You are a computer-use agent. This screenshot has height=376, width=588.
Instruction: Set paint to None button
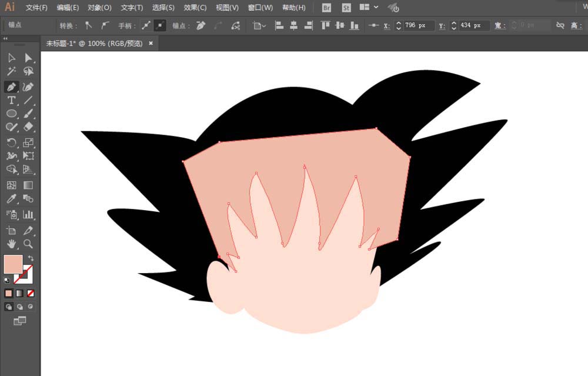pos(31,294)
